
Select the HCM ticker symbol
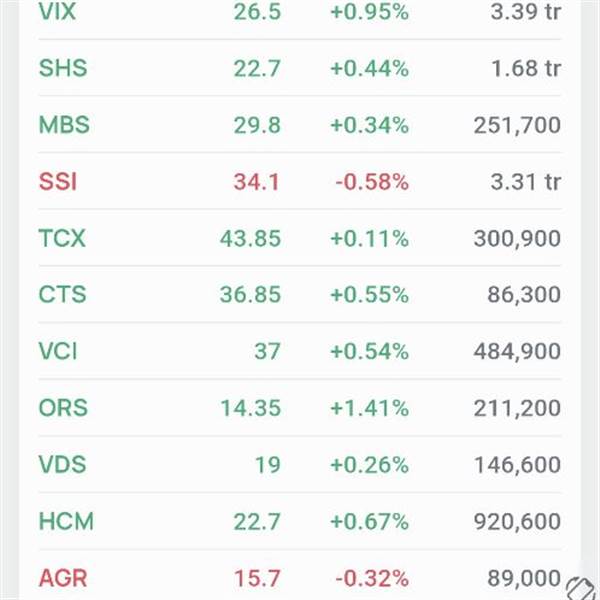tap(65, 521)
